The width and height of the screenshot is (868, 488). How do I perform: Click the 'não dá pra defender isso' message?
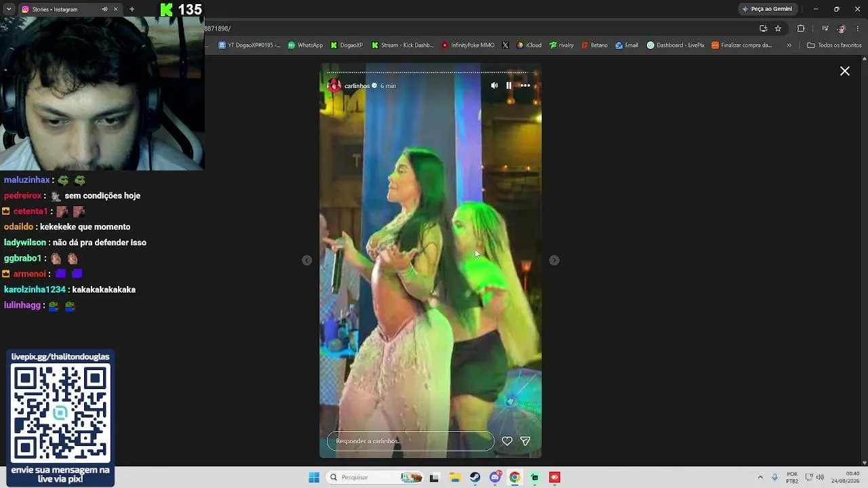(x=100, y=243)
